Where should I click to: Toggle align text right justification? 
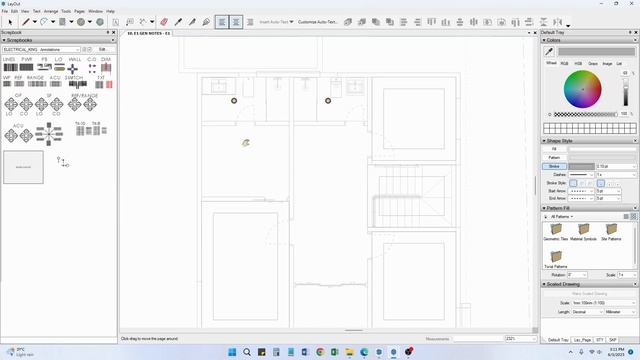250,22
